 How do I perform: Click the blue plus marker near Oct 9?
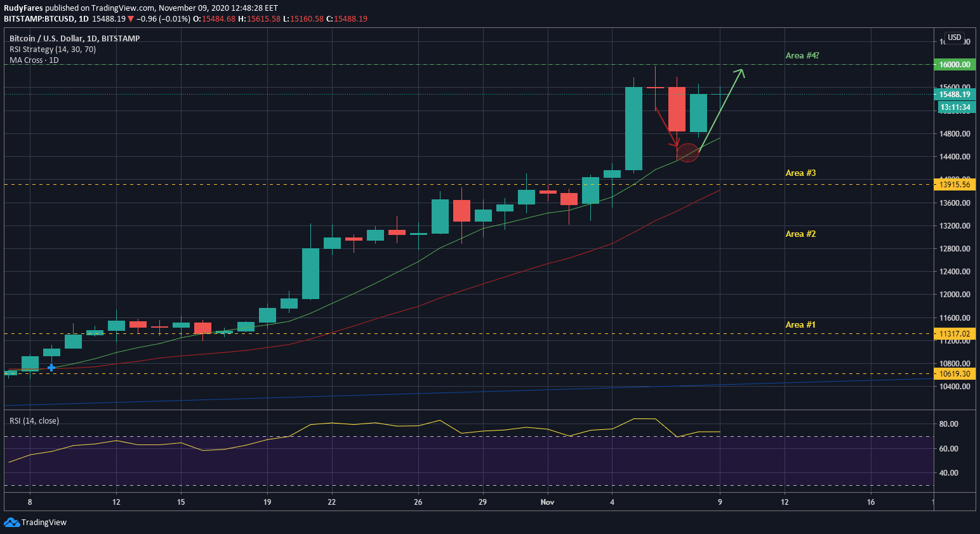(51, 367)
